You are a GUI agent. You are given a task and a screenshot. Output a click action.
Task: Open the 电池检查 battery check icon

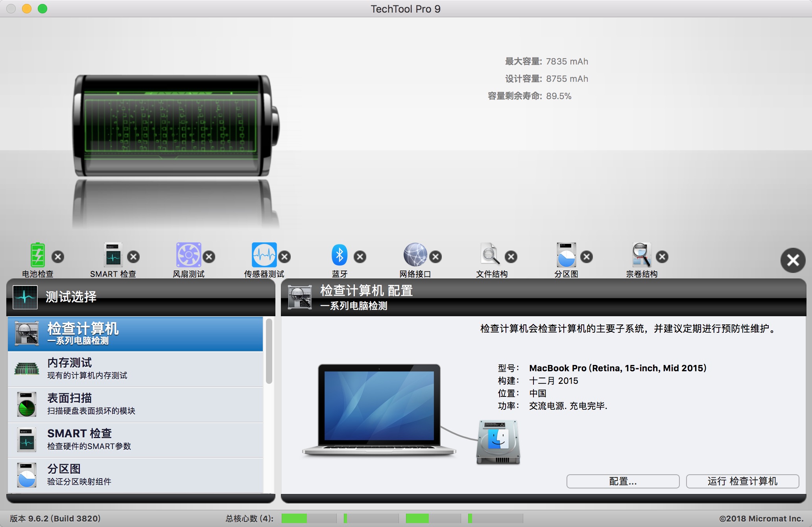[x=38, y=255]
